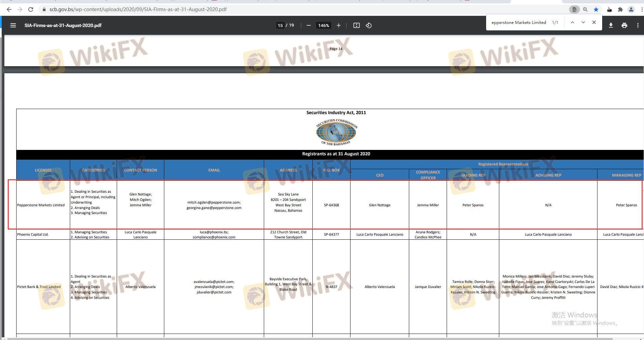Screen dimensions: 644x340
Task: View site security info via lock icon
Action: click(x=44, y=9)
